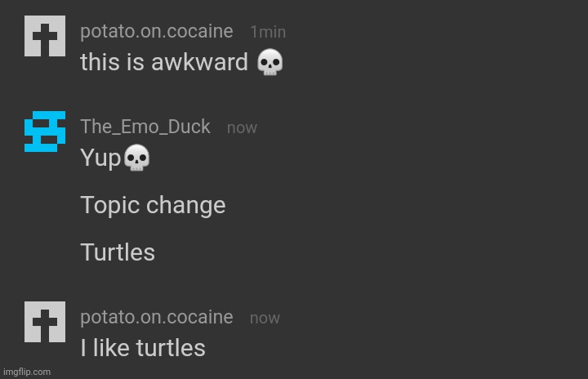Open potato.on.cocaine username above 'I like turtles'
Screen dimensions: 588x379
click(156, 317)
